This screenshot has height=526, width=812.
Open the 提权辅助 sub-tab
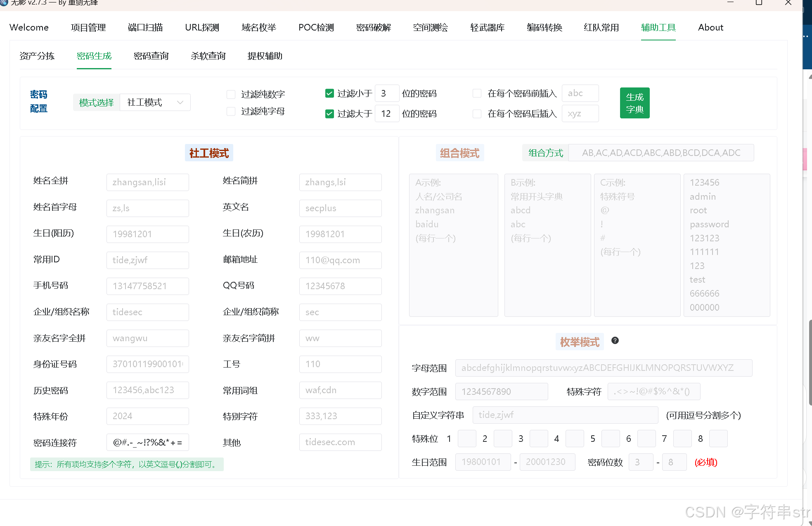(265, 56)
